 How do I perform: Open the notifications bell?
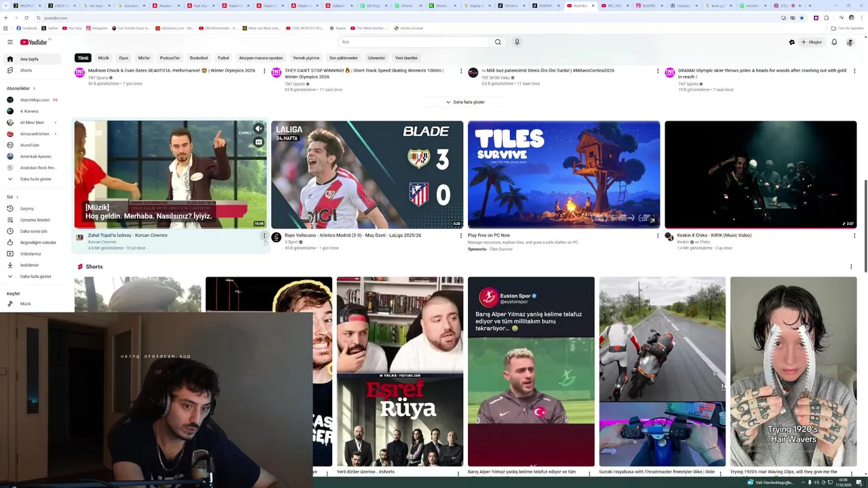coord(834,42)
